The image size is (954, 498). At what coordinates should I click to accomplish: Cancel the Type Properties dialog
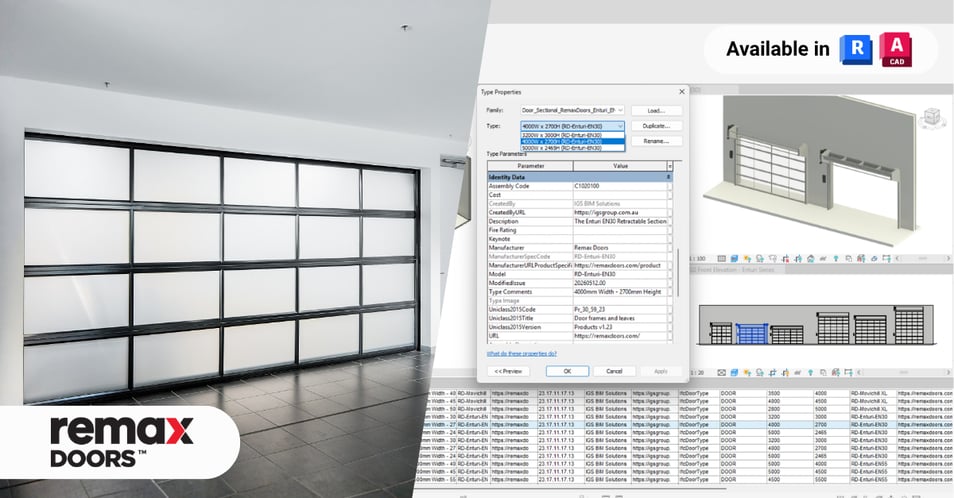(x=614, y=371)
